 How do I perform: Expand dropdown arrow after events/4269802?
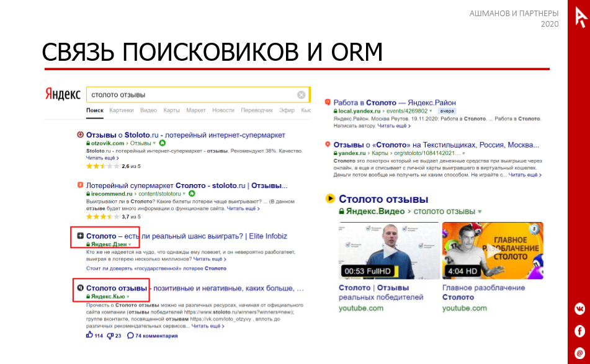point(431,111)
